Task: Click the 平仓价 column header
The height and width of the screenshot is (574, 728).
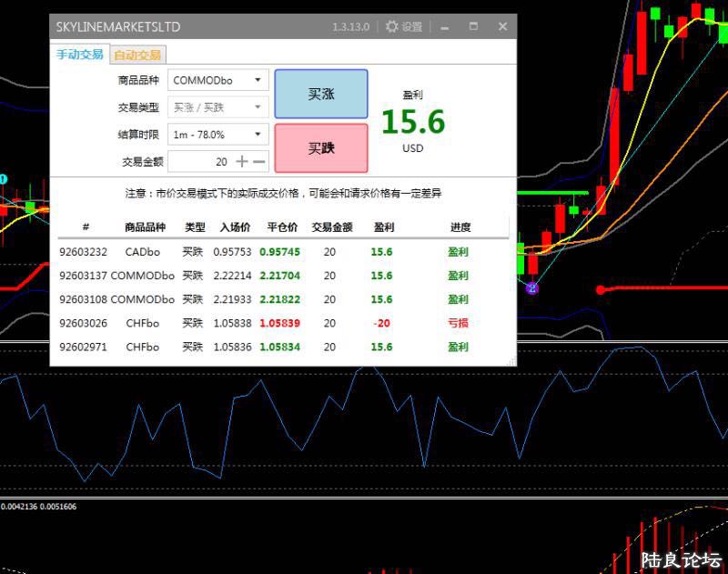Action: coord(282,227)
